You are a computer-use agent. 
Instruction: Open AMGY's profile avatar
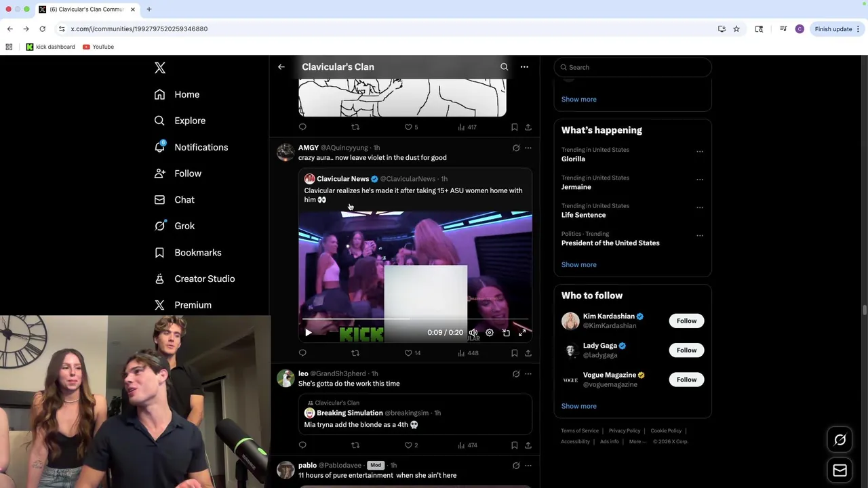click(285, 152)
